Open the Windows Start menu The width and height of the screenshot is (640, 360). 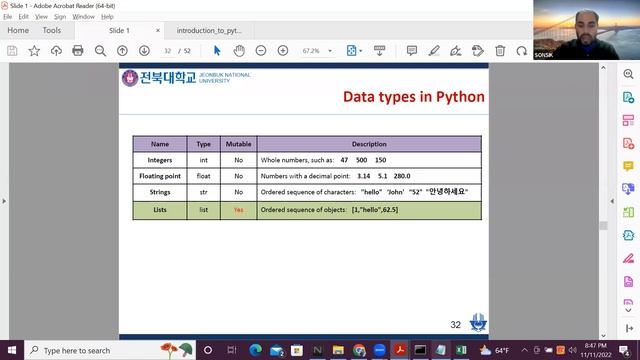coord(12,350)
